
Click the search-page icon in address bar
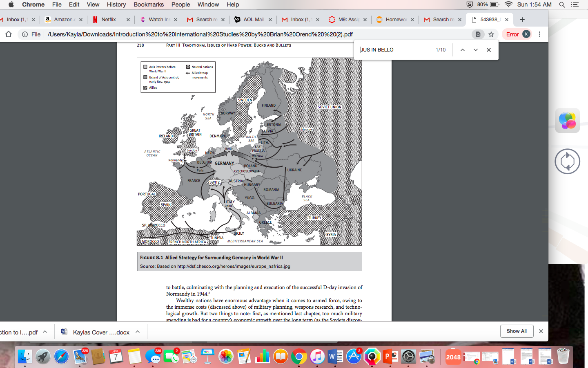pyautogui.click(x=478, y=34)
